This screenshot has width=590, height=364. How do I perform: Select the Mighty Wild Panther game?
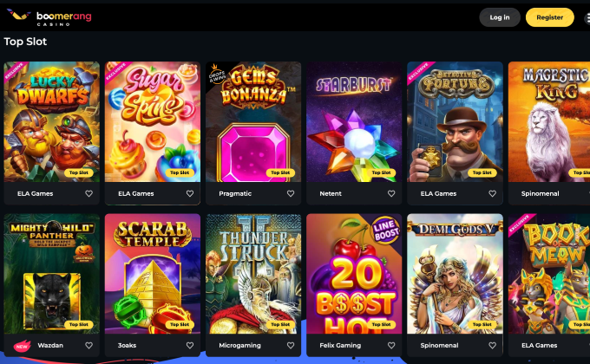pos(51,274)
